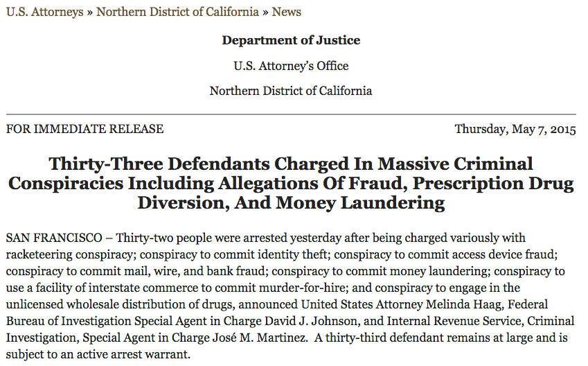The width and height of the screenshot is (588, 366).
Task: Click the FOR IMMEDIATE RELEASE label
Action: click(x=84, y=129)
